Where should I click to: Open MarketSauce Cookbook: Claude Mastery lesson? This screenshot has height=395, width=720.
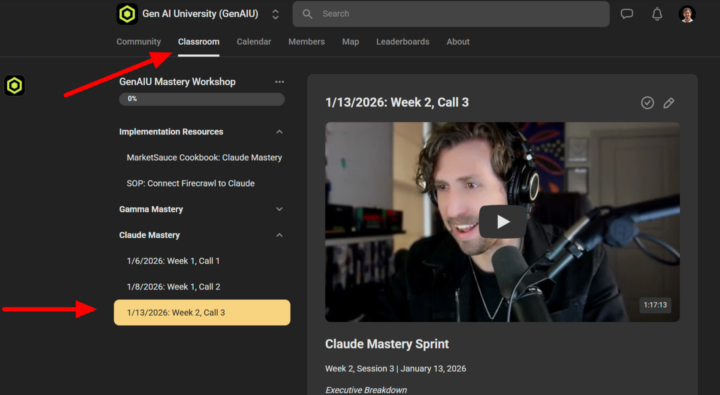(204, 158)
